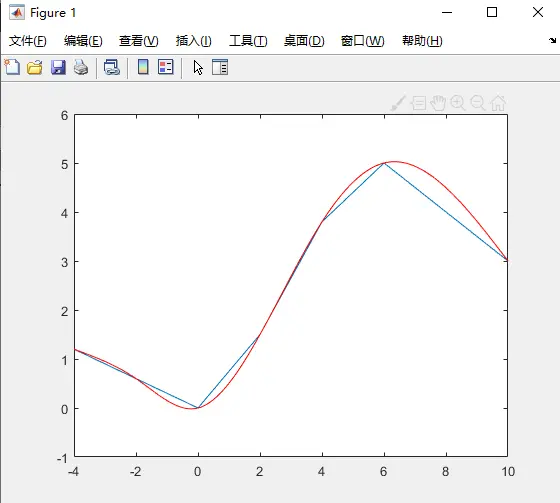
Task: Open the 帮助(H) menu
Action: coord(422,41)
